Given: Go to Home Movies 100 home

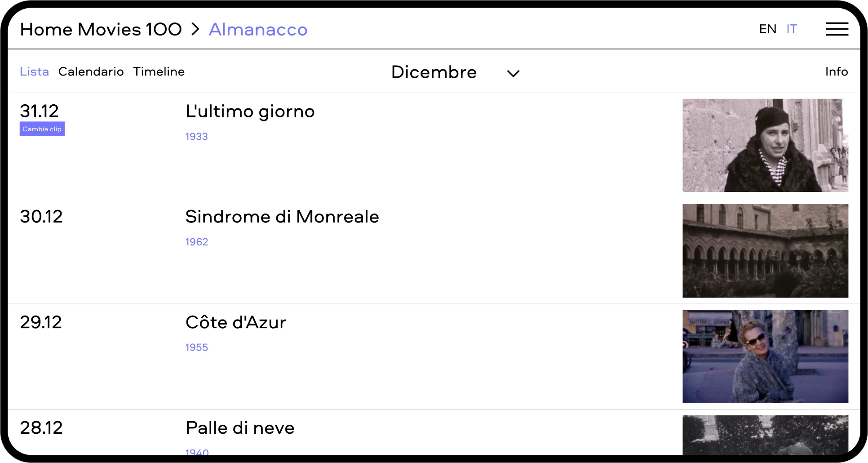Looking at the screenshot, I should [101, 30].
